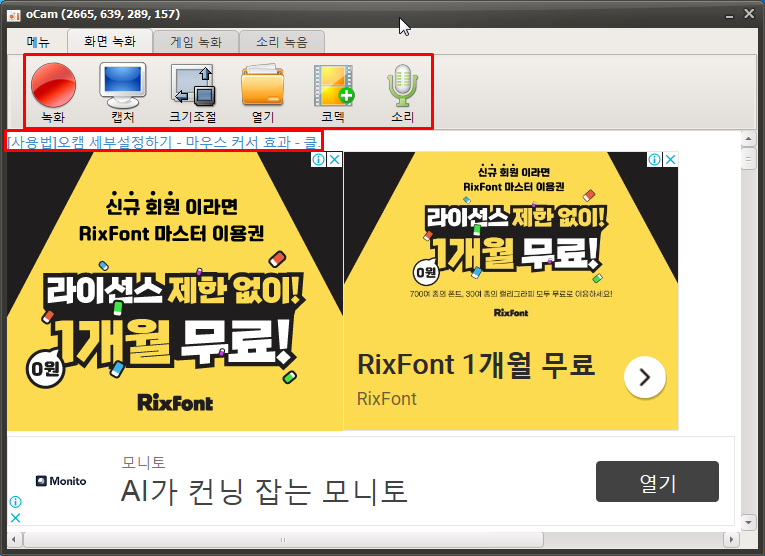Dismiss the Monito ad with its X icon
The height and width of the screenshot is (556, 765).
coord(16,517)
